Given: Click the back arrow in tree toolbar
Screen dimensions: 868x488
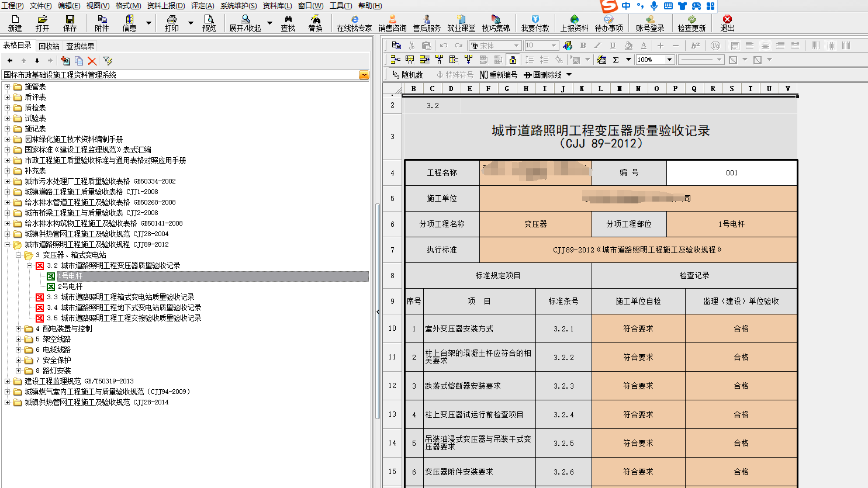Looking at the screenshot, I should tap(10, 61).
